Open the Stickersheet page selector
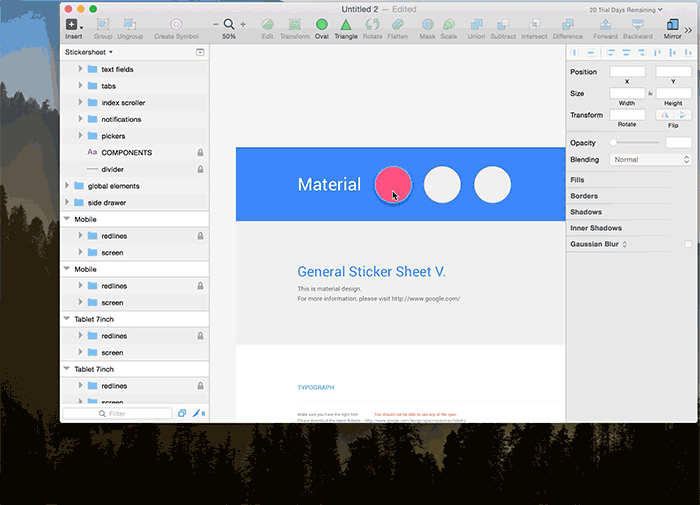Image resolution: width=700 pixels, height=505 pixels. pos(89,51)
